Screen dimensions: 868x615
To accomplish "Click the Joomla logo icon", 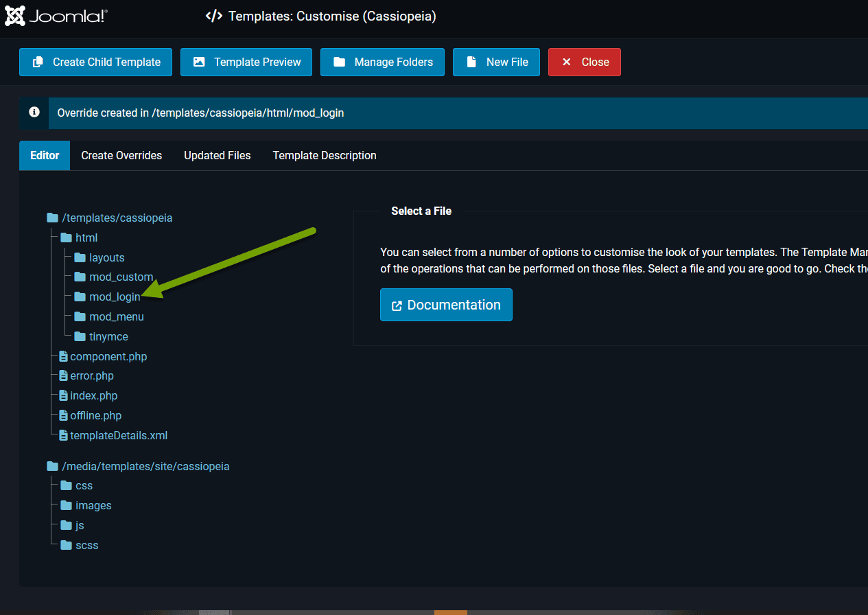I will tap(15, 16).
